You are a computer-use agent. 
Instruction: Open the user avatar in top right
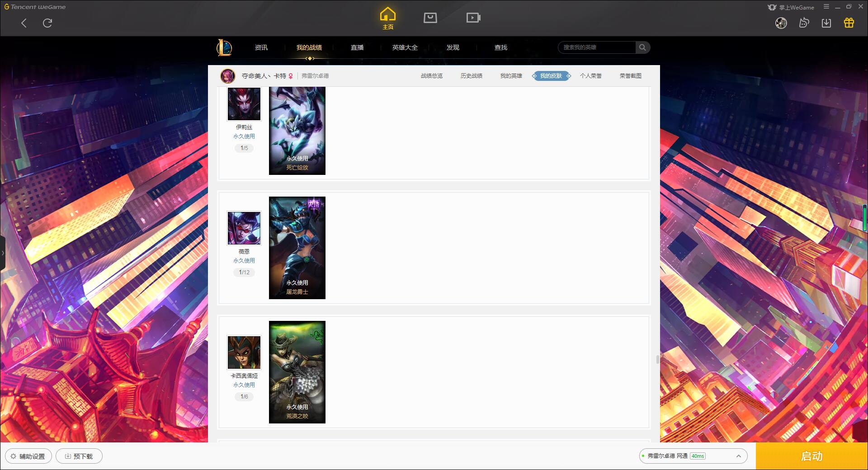click(x=781, y=23)
